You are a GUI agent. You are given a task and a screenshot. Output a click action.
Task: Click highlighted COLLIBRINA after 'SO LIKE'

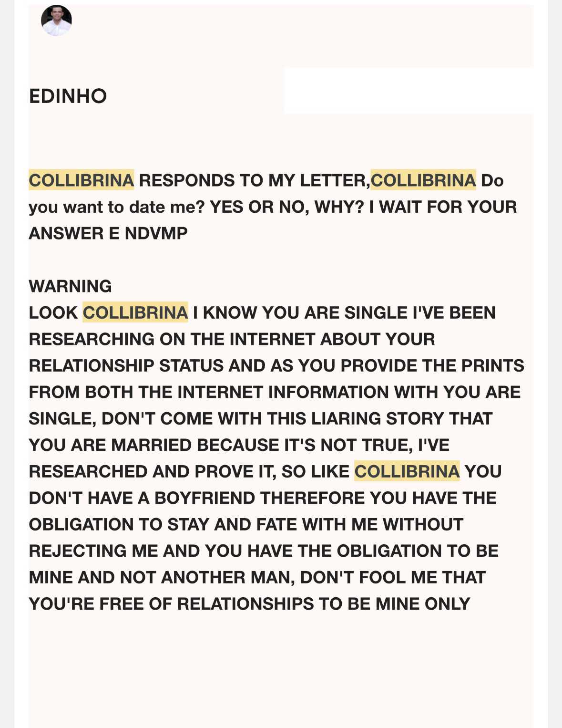point(407,471)
